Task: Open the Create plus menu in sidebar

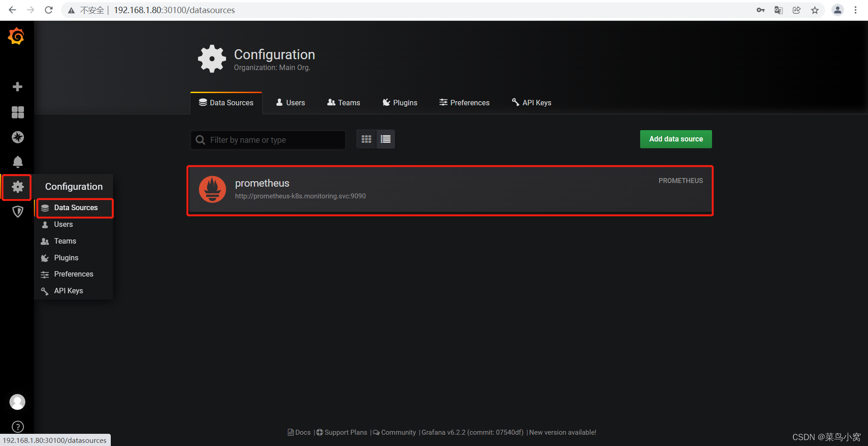Action: [18, 87]
